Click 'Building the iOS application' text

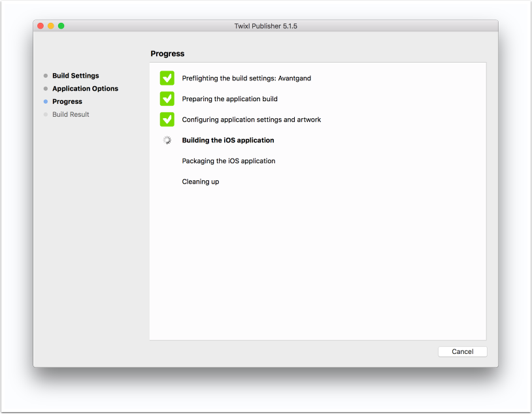coord(228,140)
